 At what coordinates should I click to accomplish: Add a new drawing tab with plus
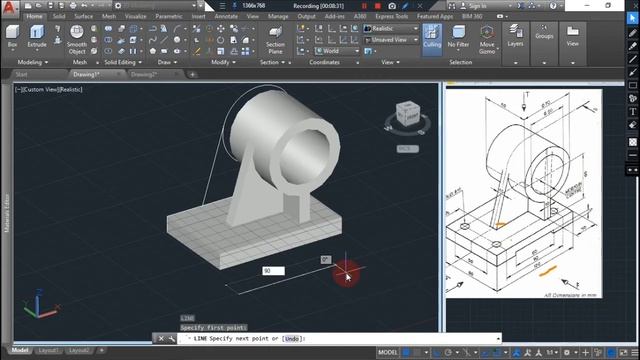pos(192,74)
